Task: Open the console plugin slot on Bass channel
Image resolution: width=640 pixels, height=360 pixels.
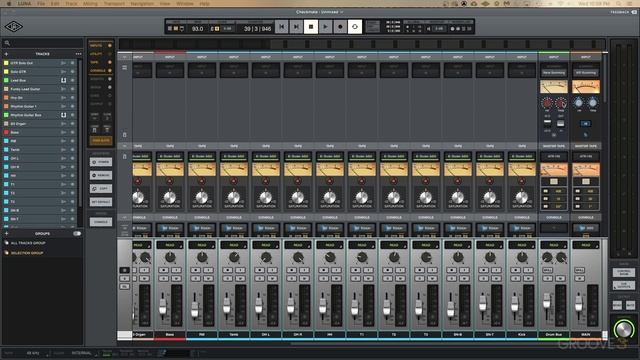Action: click(x=170, y=228)
